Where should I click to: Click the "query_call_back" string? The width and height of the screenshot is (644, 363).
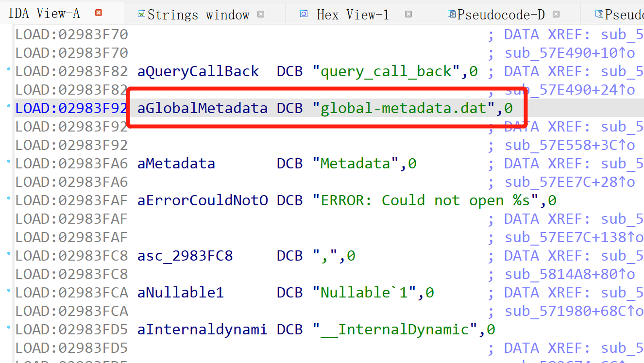click(x=387, y=71)
